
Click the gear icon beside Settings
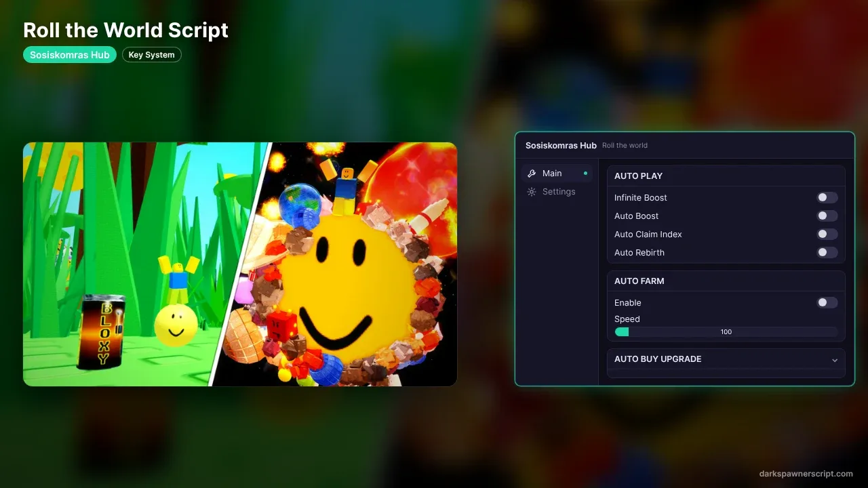point(532,192)
